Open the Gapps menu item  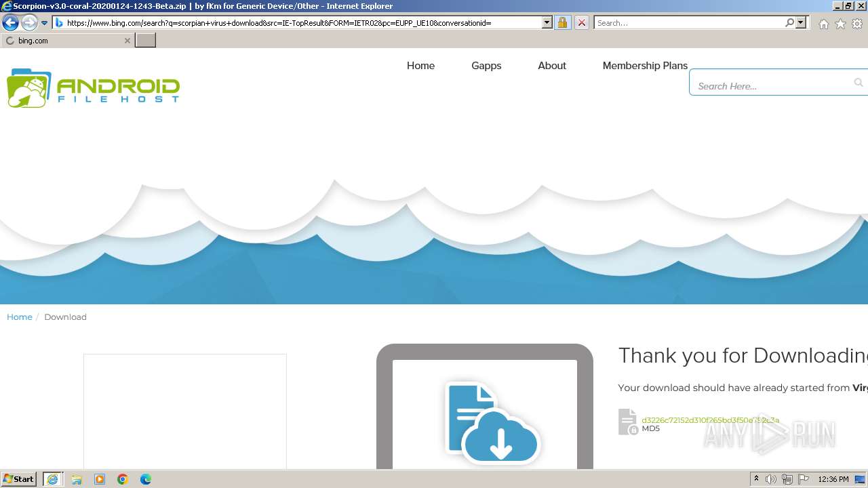[486, 66]
